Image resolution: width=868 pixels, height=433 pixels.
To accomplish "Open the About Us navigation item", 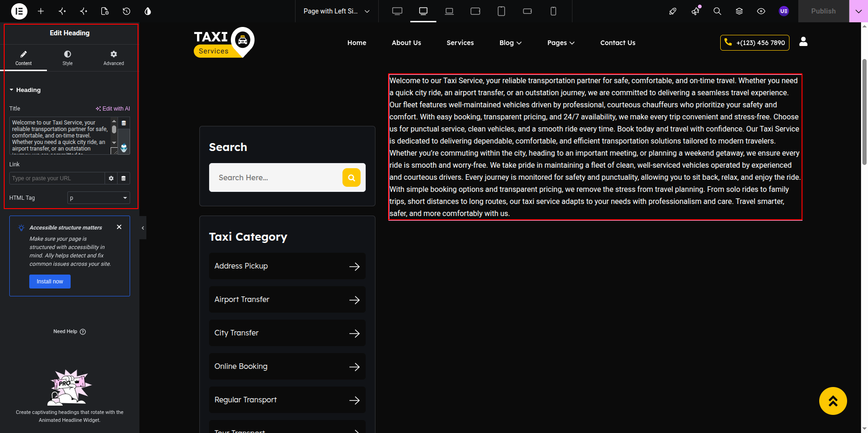I will pyautogui.click(x=406, y=43).
